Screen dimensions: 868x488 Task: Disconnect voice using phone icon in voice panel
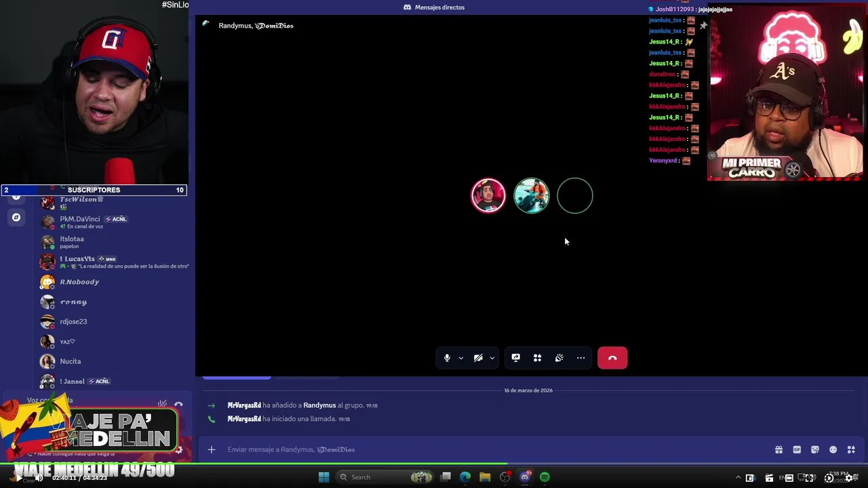coord(178,405)
